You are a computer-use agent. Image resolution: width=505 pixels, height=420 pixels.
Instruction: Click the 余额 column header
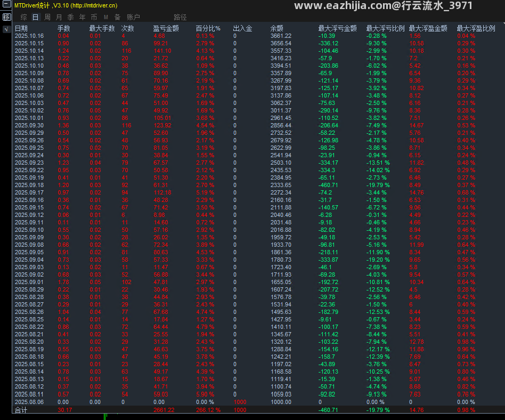(276, 28)
